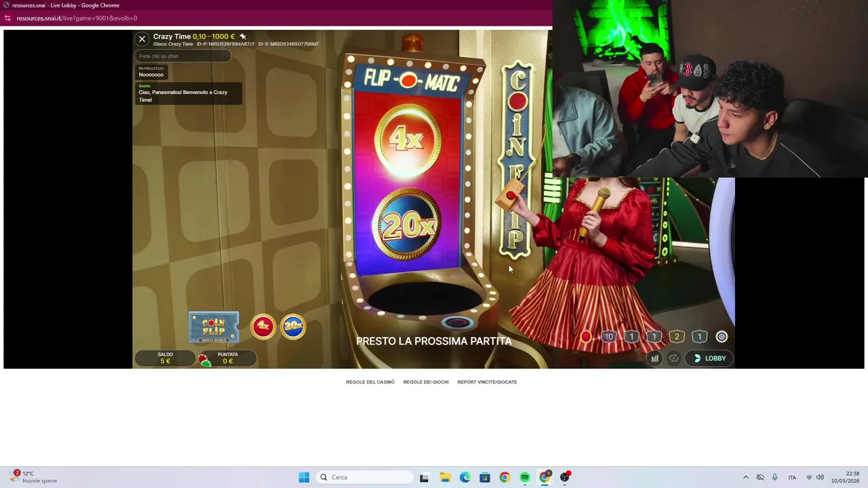This screenshot has height=488, width=868.
Task: Click the microphone icon in system tray
Action: pos(774,477)
